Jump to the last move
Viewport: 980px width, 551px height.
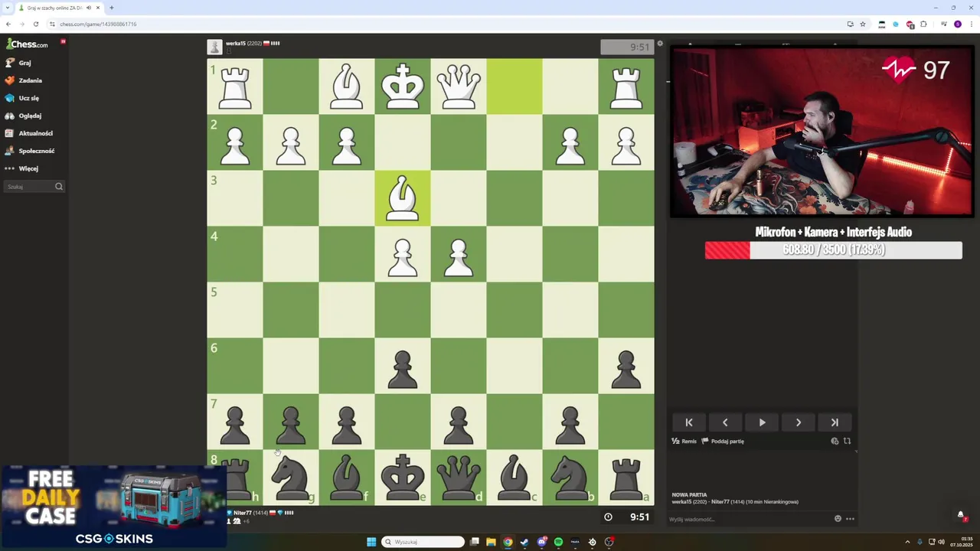pyautogui.click(x=835, y=422)
